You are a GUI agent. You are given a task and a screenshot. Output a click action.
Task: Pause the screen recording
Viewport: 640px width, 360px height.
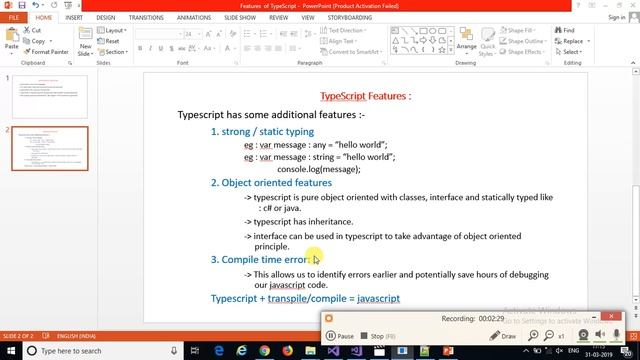click(340, 336)
